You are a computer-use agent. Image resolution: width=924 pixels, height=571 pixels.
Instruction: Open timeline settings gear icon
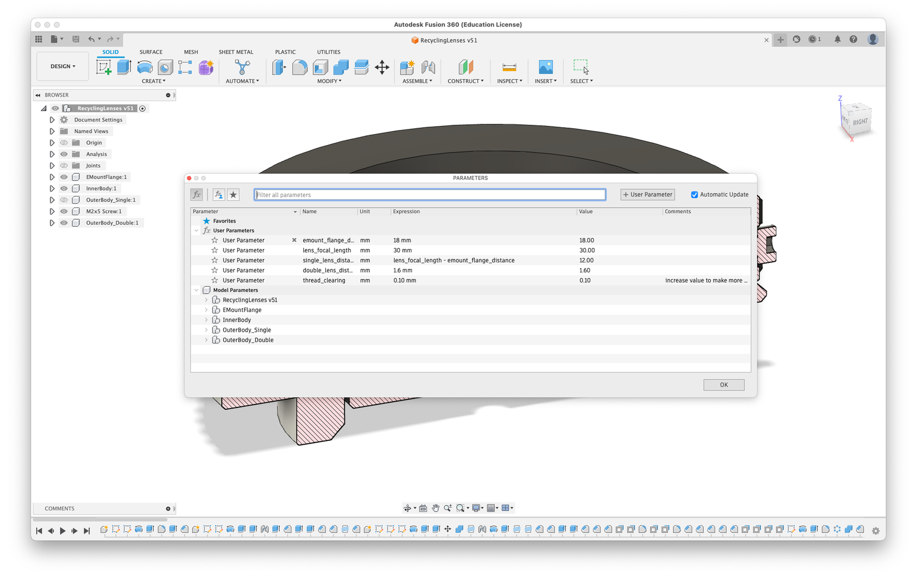coord(875,531)
